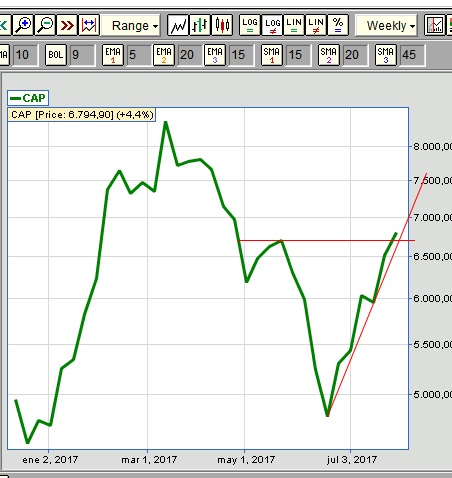Edit the SMA 2 period field showing 20
Image resolution: width=452 pixels, height=478 pixels.
(355, 55)
